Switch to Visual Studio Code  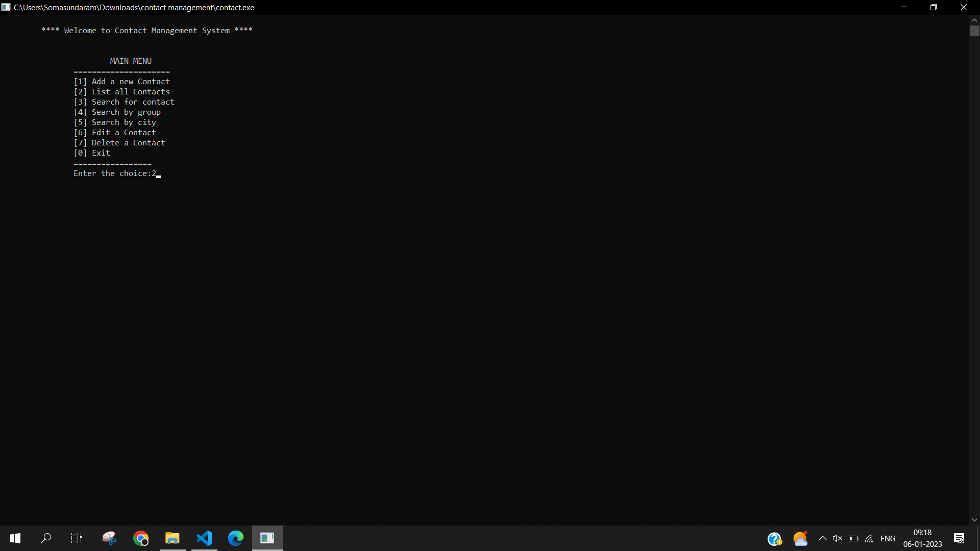coord(204,538)
